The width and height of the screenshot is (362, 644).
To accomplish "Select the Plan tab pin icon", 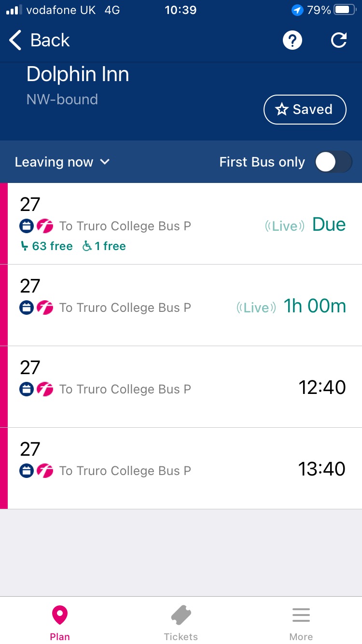I will pyautogui.click(x=59, y=615).
